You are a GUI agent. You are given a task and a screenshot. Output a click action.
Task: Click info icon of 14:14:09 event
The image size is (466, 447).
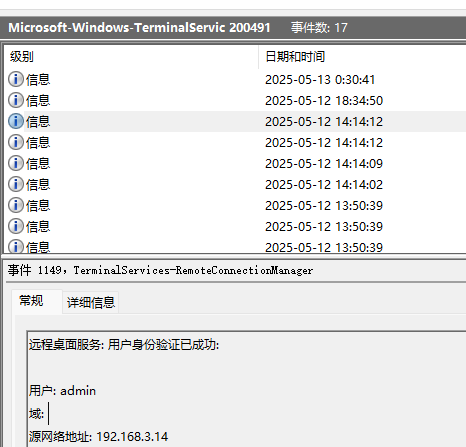pyautogui.click(x=16, y=163)
